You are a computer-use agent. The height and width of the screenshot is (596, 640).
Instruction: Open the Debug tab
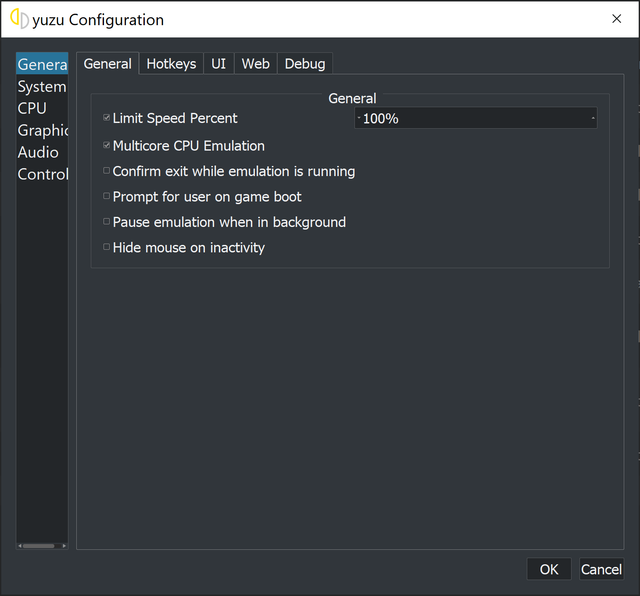click(305, 64)
